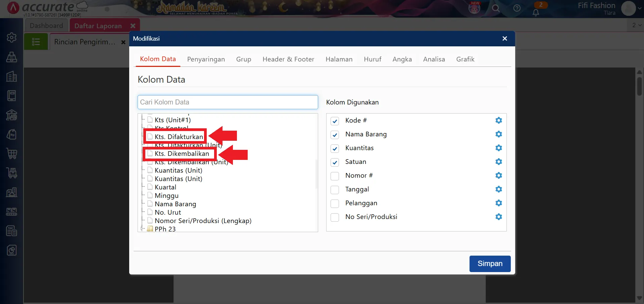Image resolution: width=644 pixels, height=304 pixels.
Task: Uncheck the Kuantitas column checkbox
Action: click(x=335, y=148)
